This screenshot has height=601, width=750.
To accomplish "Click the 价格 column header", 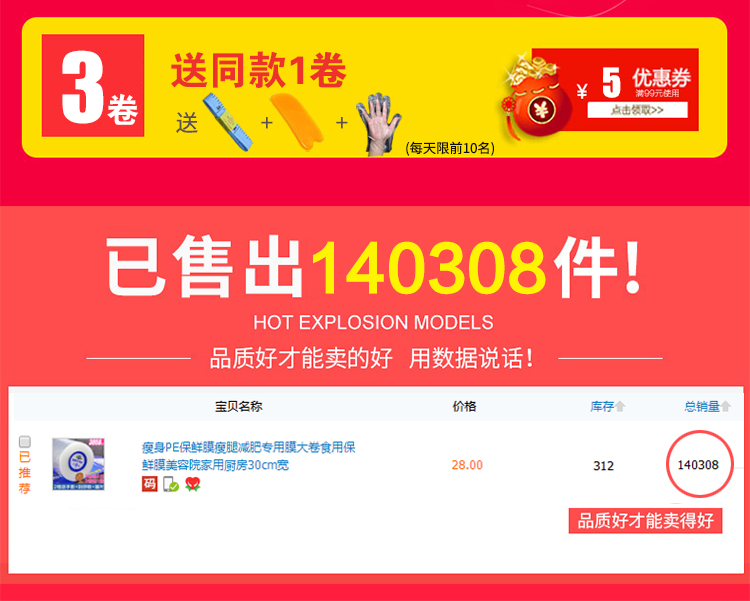I will coord(464,407).
